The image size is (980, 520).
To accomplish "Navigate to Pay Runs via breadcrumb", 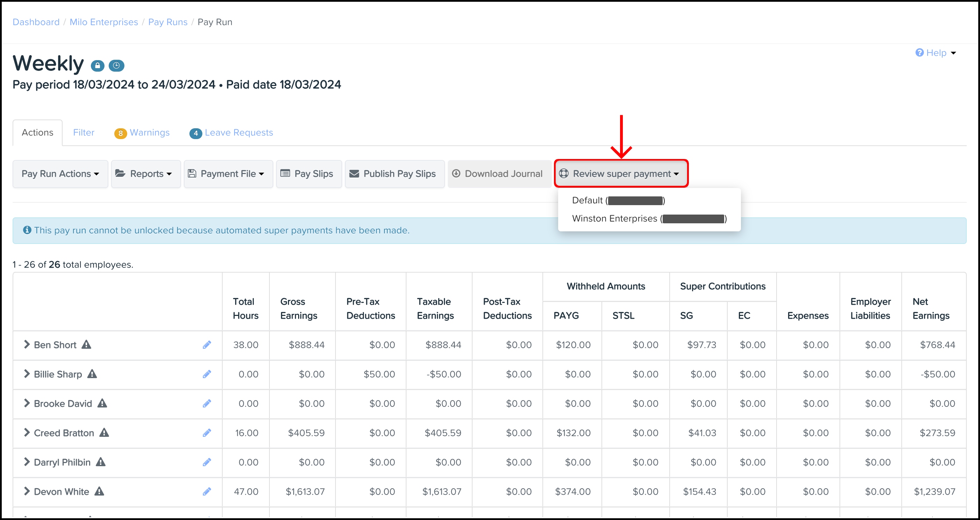I will (x=168, y=22).
